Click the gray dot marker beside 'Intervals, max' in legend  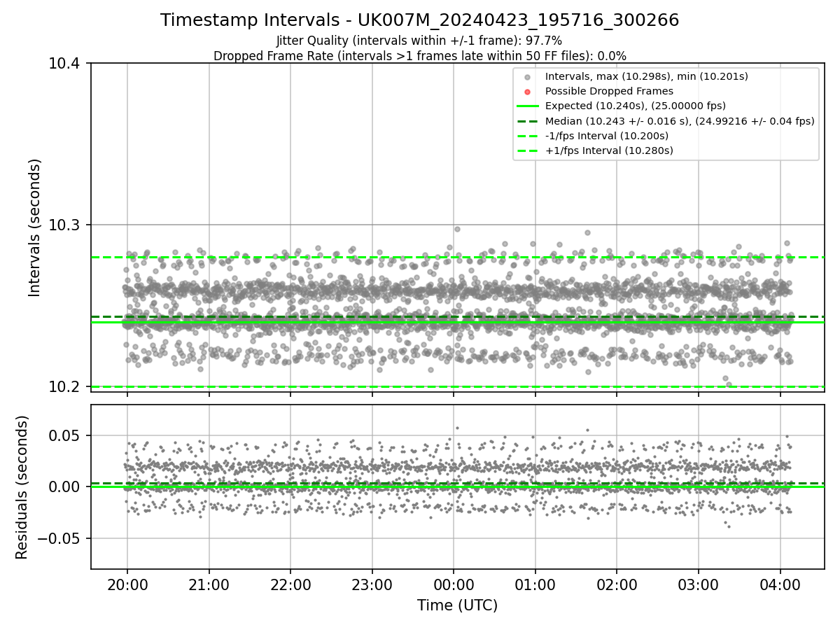click(528, 77)
